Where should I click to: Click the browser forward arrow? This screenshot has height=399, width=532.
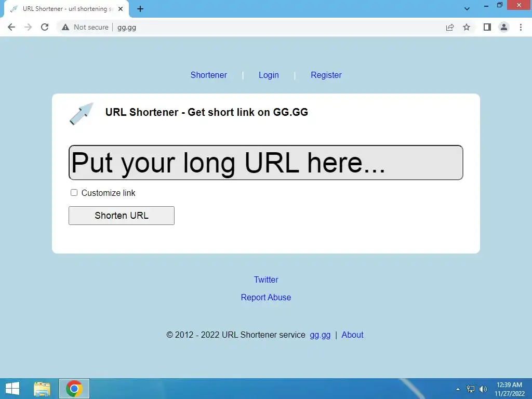click(28, 27)
